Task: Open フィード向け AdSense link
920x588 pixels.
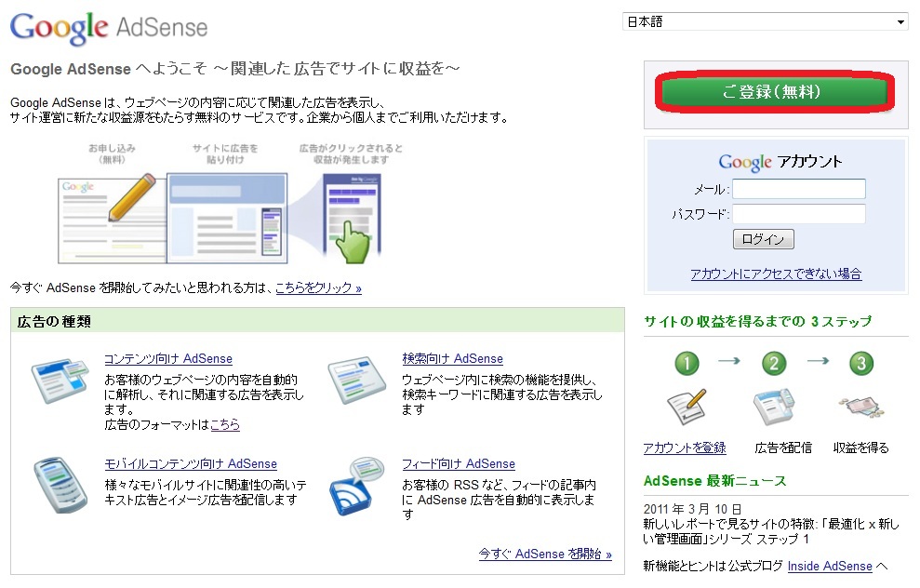Action: pos(459,463)
